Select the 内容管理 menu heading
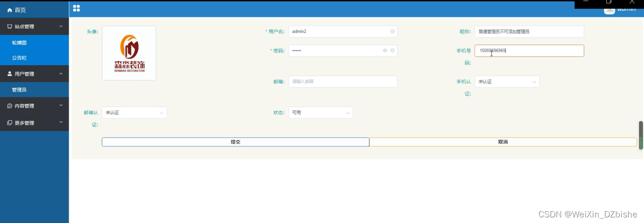 (x=34, y=106)
